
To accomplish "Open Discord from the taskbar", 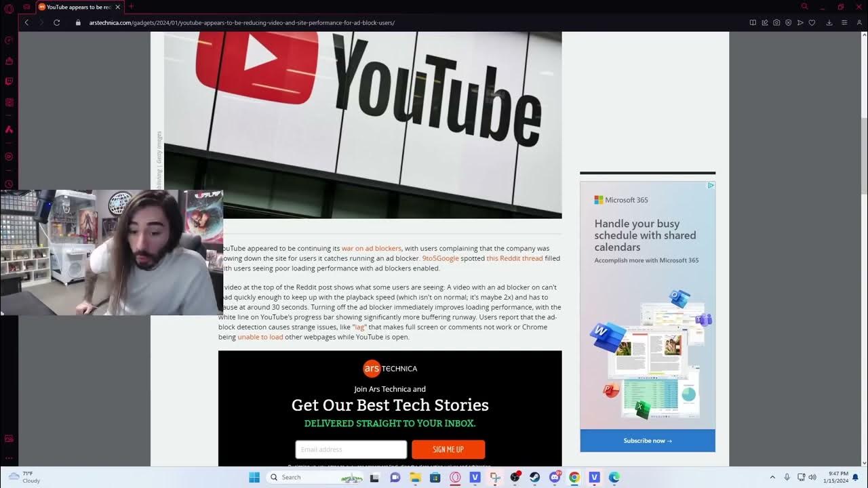I will tap(555, 477).
